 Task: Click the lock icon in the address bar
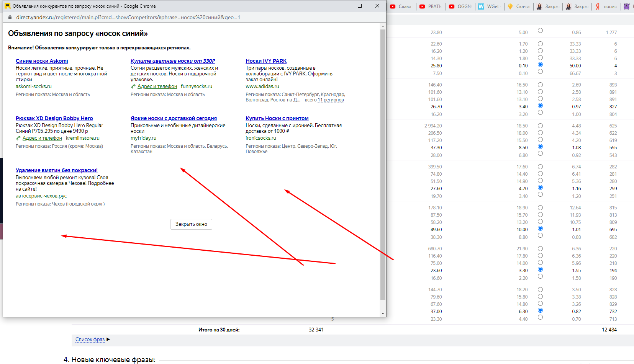click(10, 17)
